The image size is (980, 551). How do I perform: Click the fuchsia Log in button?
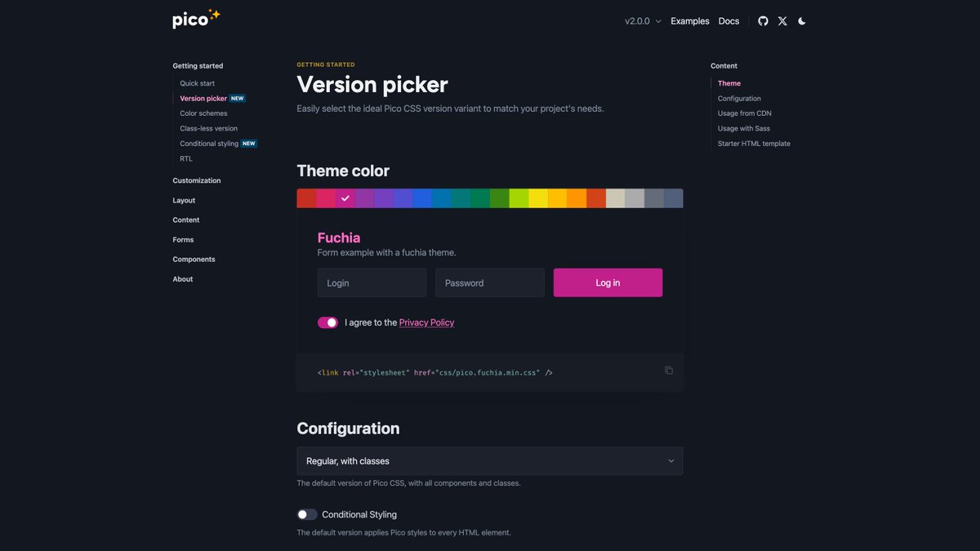click(x=608, y=282)
